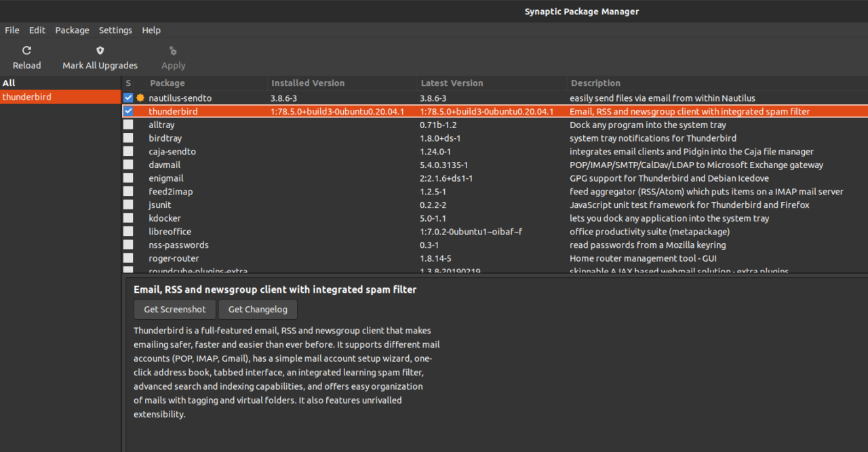Open the Settings menu
Image resolution: width=868 pixels, height=452 pixels.
pyautogui.click(x=115, y=30)
